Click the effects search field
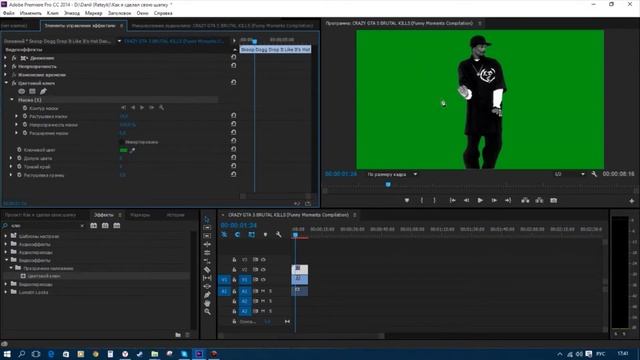The width and height of the screenshot is (640, 360). [45, 226]
